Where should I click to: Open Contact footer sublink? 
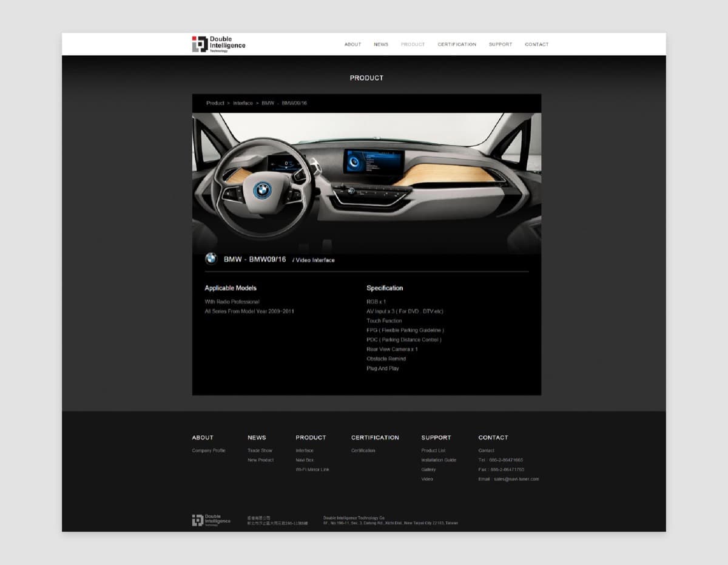486,451
